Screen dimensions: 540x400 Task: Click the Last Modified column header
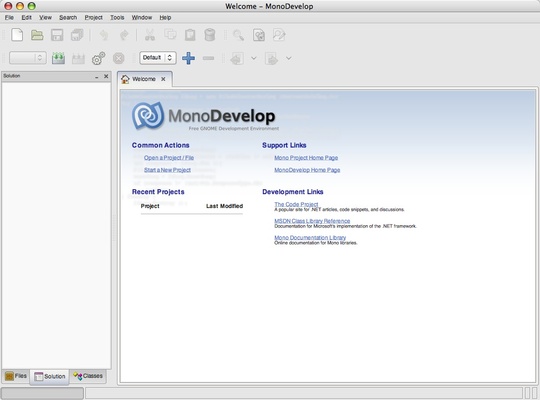pos(224,206)
